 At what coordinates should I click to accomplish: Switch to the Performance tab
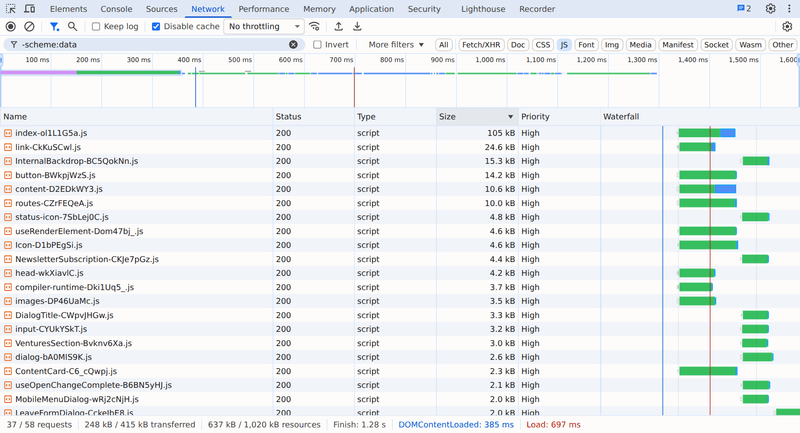tap(264, 9)
